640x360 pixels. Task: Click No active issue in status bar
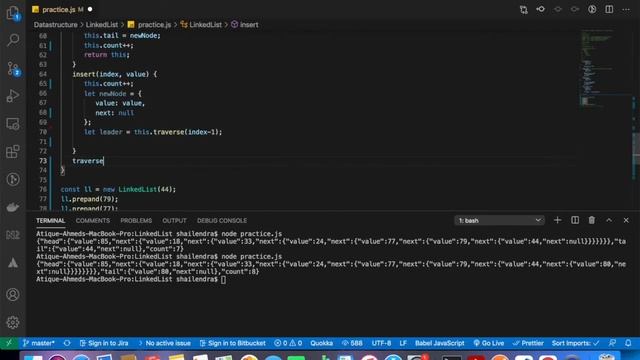click(164, 343)
